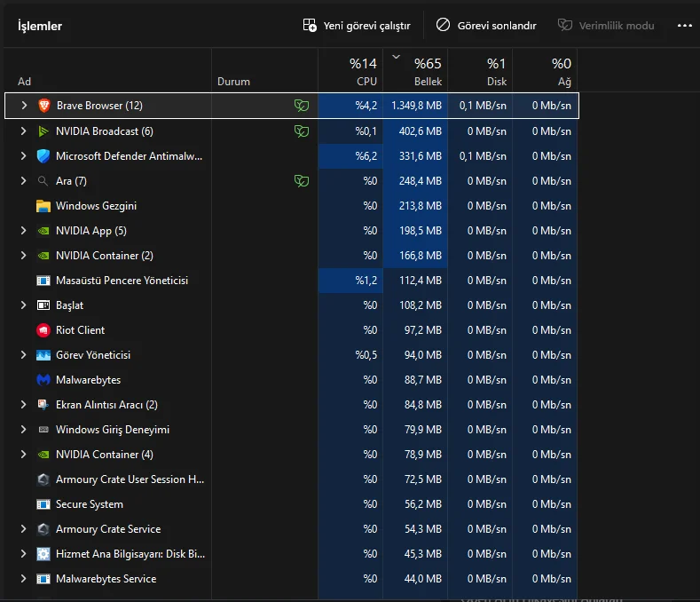Click the Hizmet Ana Bilgisayarı gear icon
This screenshot has width=700, height=602.
43,554
